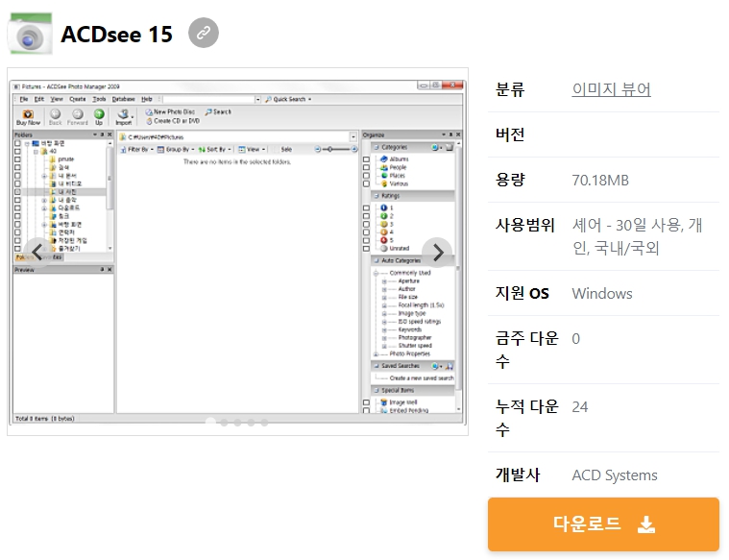Open the Filter By dropdown
The width and height of the screenshot is (729, 560).
[136, 149]
